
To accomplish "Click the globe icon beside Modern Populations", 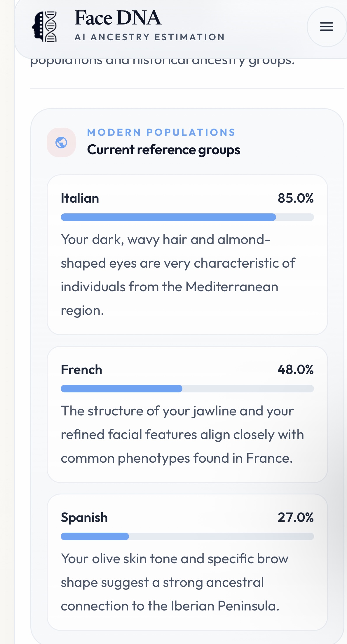I will [61, 143].
